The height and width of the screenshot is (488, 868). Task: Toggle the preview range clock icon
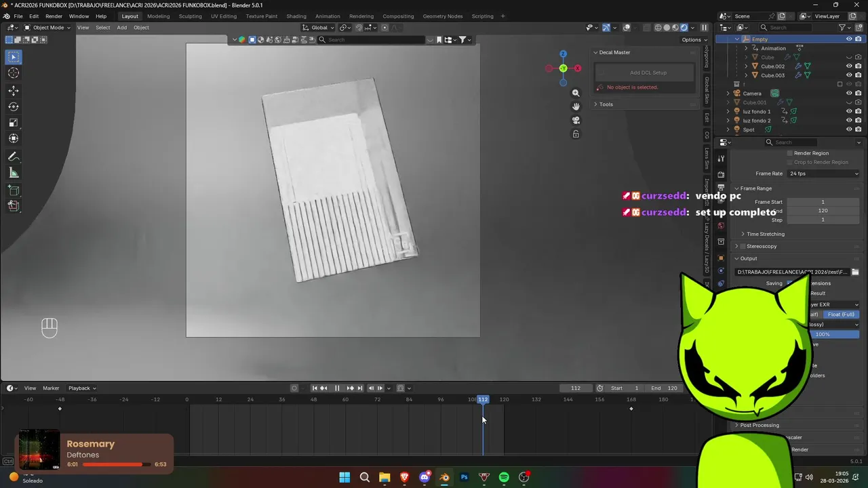coord(600,388)
